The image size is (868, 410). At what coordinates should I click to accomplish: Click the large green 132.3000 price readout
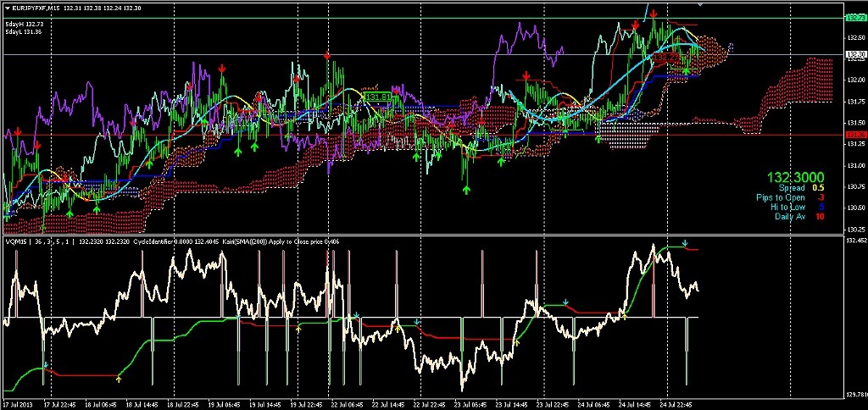coord(795,178)
